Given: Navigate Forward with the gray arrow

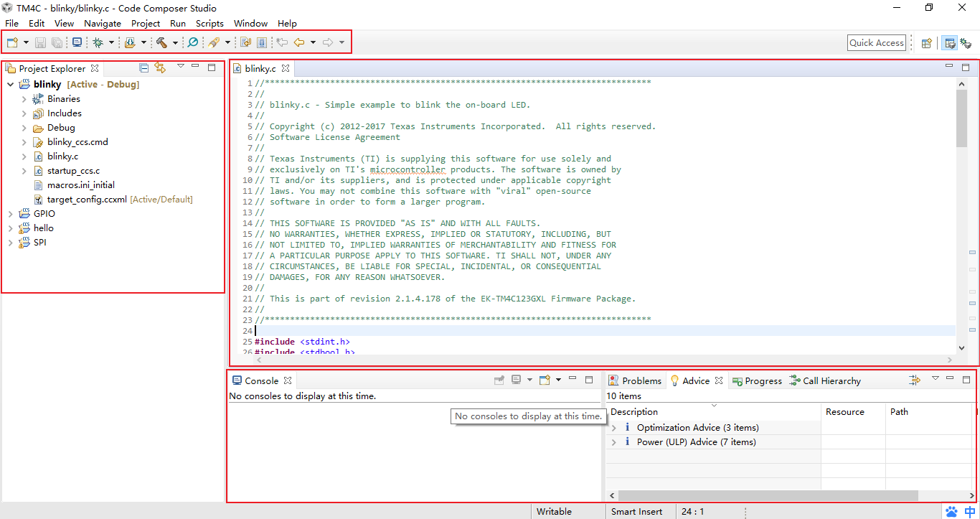Looking at the screenshot, I should [x=328, y=43].
